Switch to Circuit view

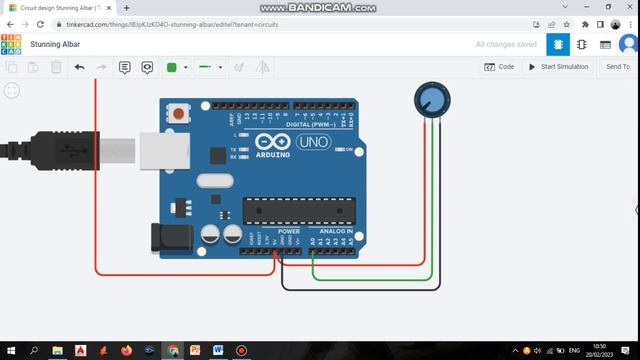pos(558,44)
